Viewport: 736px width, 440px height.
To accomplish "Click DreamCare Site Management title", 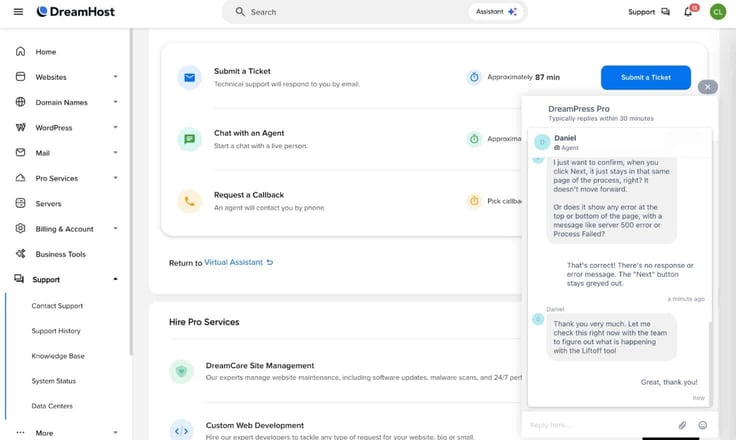I will (260, 365).
